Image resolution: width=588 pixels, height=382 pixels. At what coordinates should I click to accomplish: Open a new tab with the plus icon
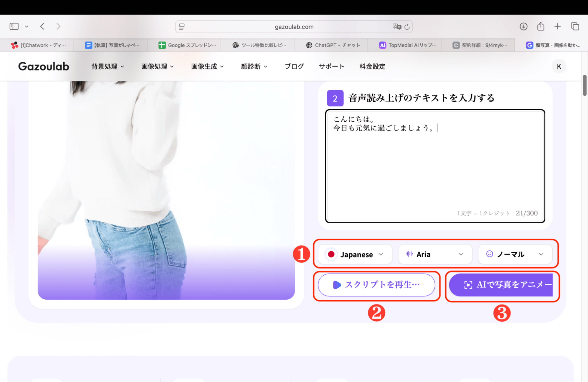click(x=557, y=26)
